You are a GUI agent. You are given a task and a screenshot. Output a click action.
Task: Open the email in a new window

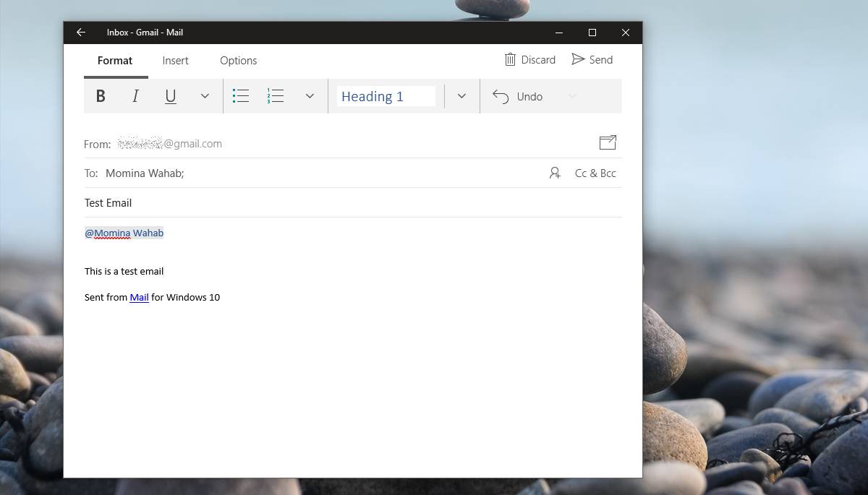pos(608,142)
